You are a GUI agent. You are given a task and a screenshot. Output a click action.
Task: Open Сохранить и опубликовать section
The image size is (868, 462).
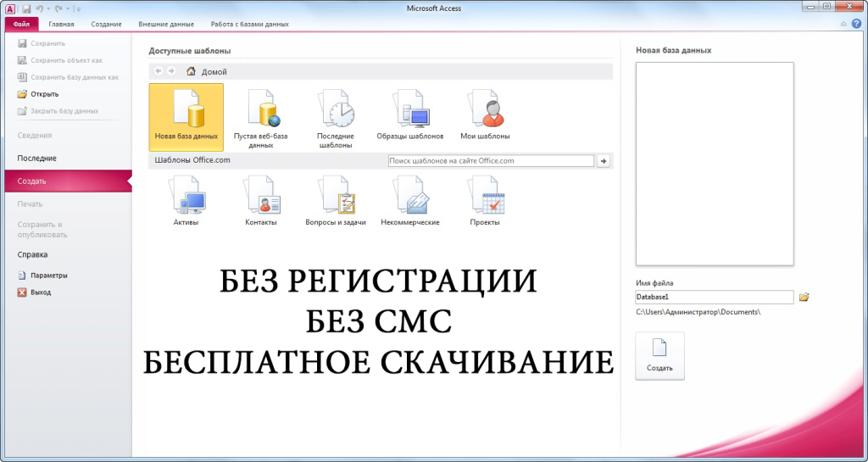pos(42,230)
